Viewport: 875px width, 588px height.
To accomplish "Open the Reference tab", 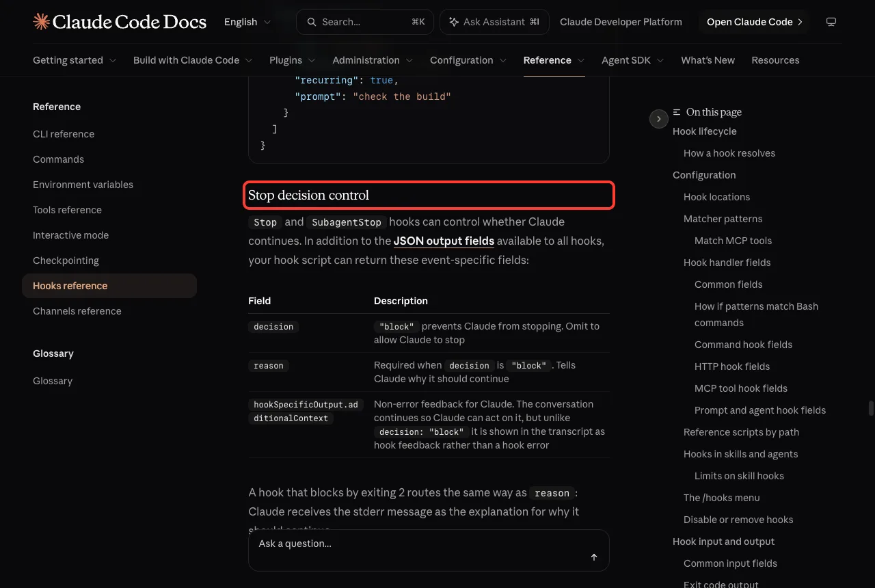I will [x=554, y=60].
